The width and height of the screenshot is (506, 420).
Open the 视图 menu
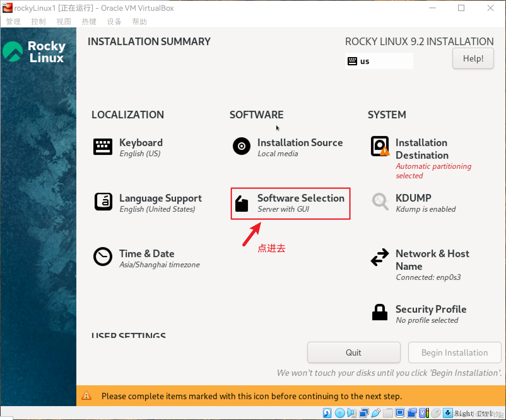pyautogui.click(x=64, y=21)
